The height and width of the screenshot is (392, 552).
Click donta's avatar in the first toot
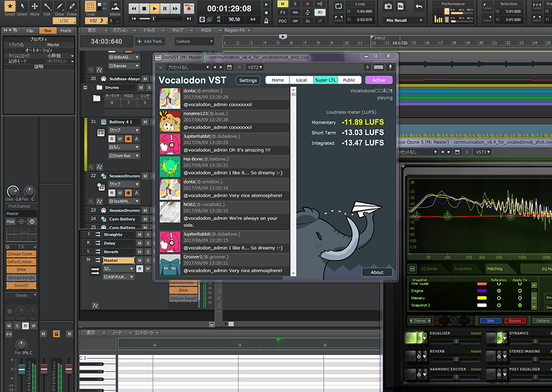point(170,98)
